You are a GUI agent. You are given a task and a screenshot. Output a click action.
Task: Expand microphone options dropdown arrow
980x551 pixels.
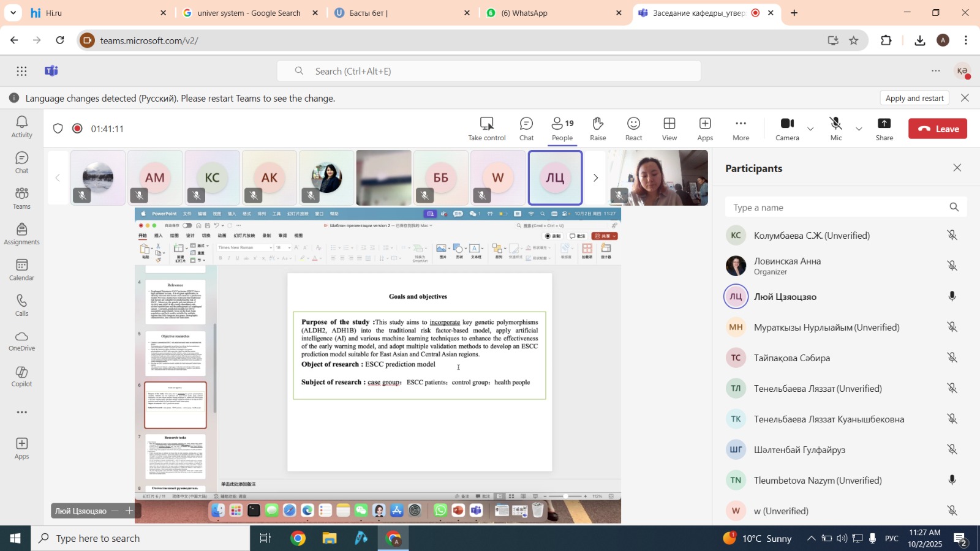click(859, 129)
